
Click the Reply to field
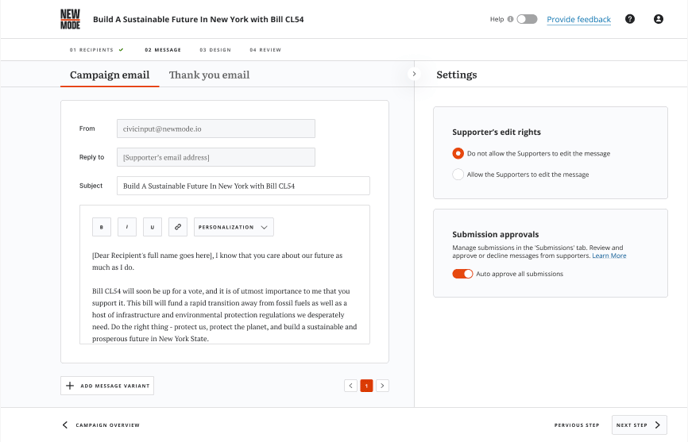pyautogui.click(x=216, y=157)
